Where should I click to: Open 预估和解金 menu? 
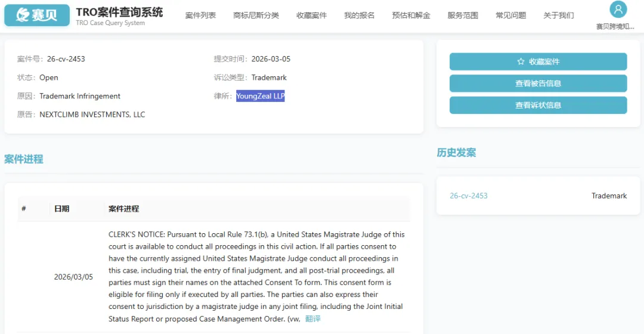pos(411,15)
